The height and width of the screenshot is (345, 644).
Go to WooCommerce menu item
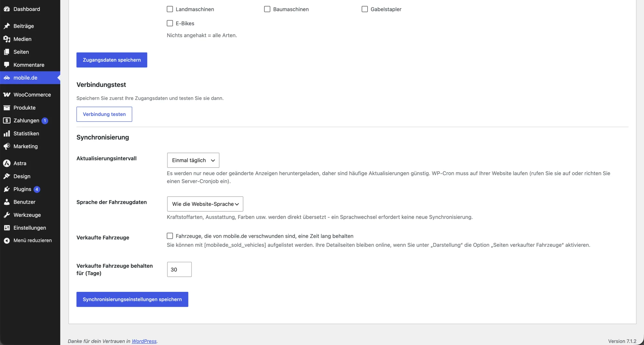30,95
